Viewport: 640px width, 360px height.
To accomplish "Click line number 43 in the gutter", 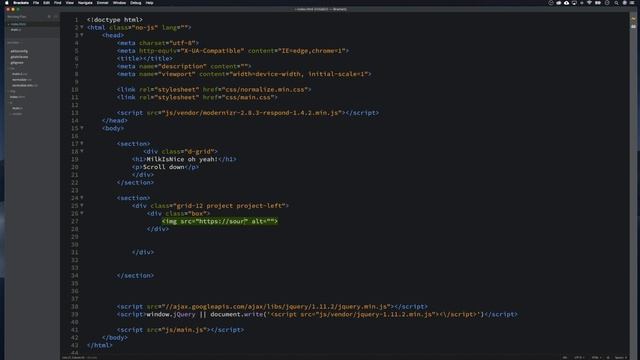I will tap(74, 345).
